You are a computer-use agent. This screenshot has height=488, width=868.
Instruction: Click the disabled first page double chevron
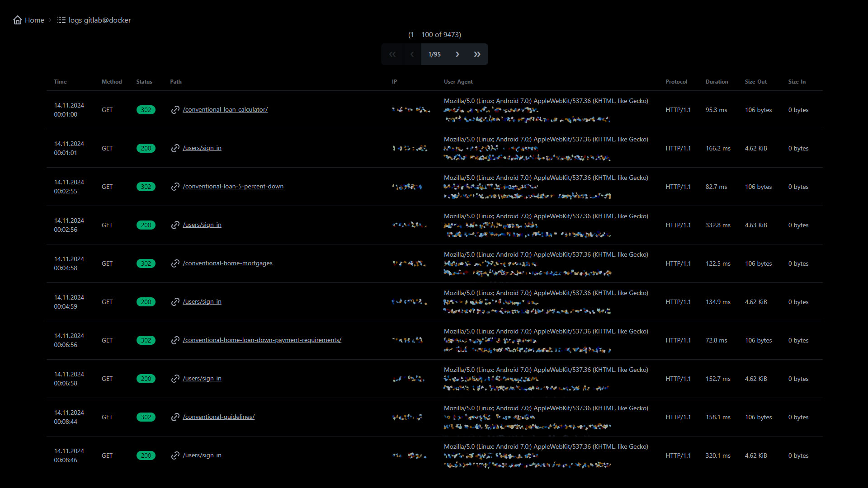pos(392,54)
